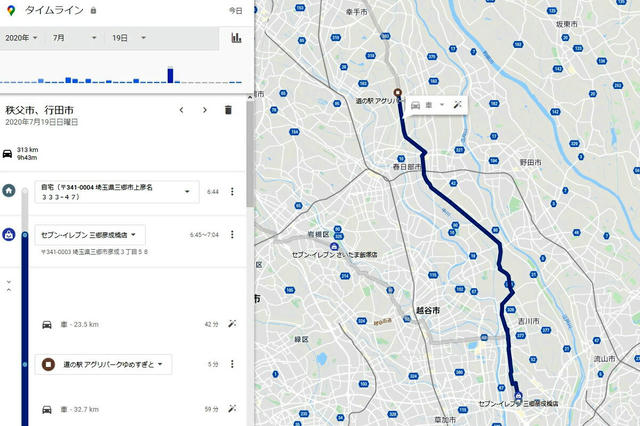Go to previous day arrow
Viewport: 640px width, 426px height.
[182, 110]
